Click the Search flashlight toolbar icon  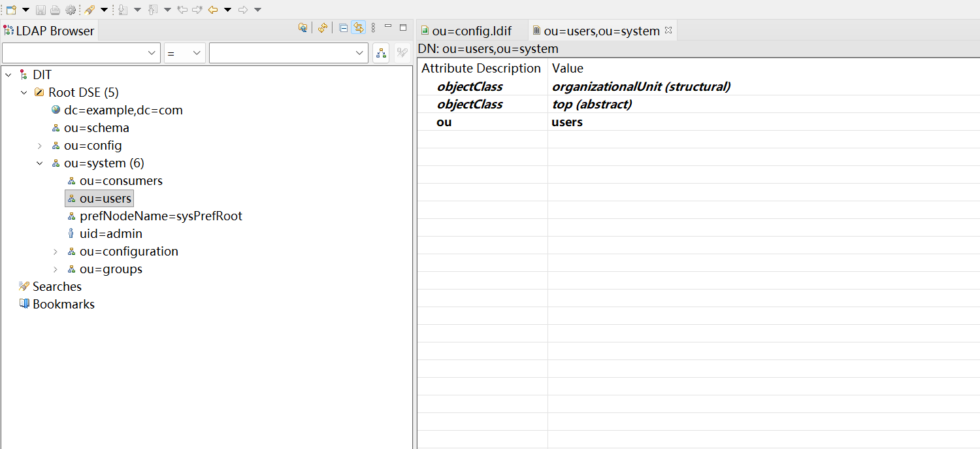(90, 10)
